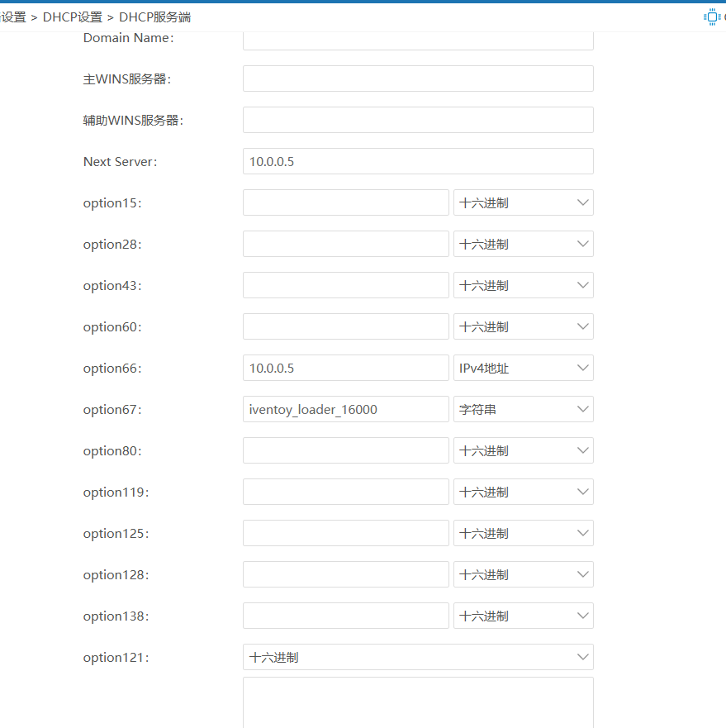Go to DHCP服务端 breadcrumb item
The height and width of the screenshot is (728, 726).
coord(154,17)
